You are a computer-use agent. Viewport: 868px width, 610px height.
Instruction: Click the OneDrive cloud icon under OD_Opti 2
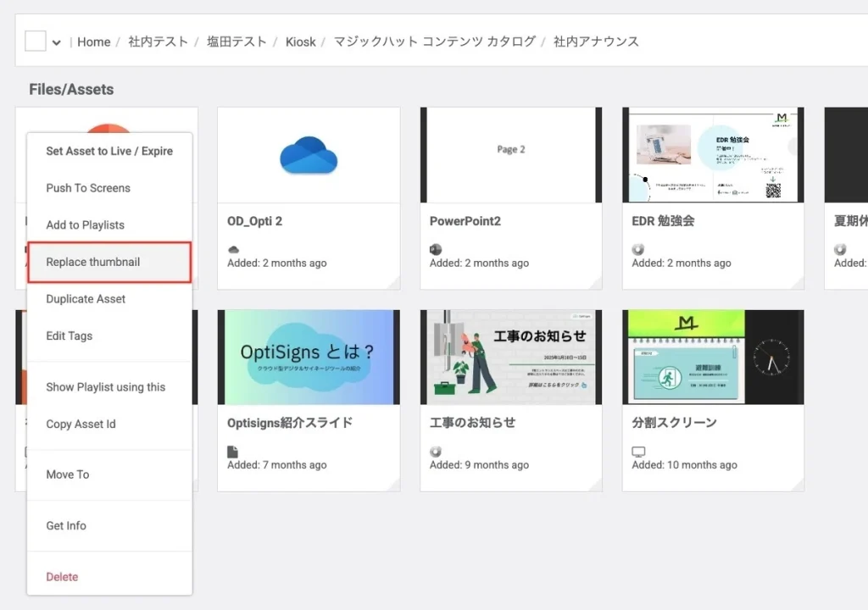pyautogui.click(x=233, y=249)
